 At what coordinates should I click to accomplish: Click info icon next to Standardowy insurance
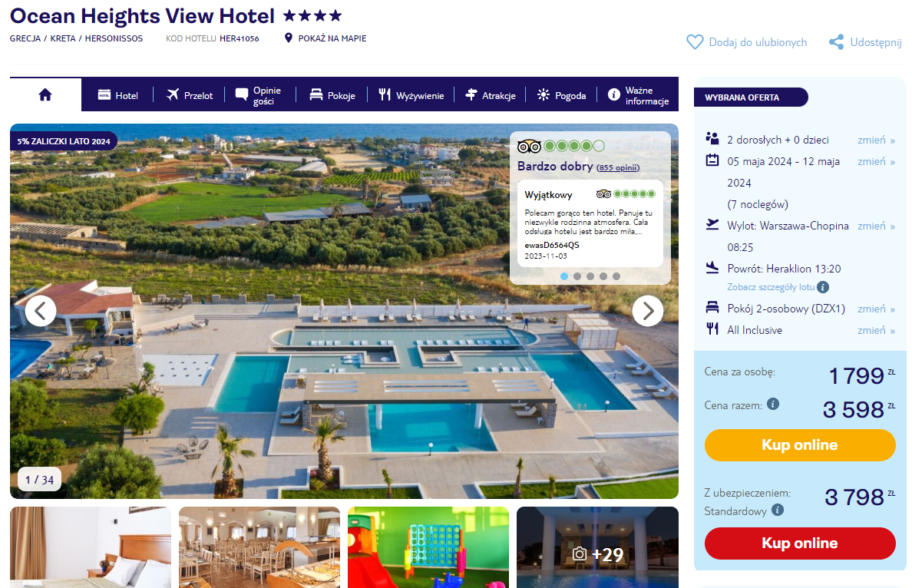pos(778,510)
